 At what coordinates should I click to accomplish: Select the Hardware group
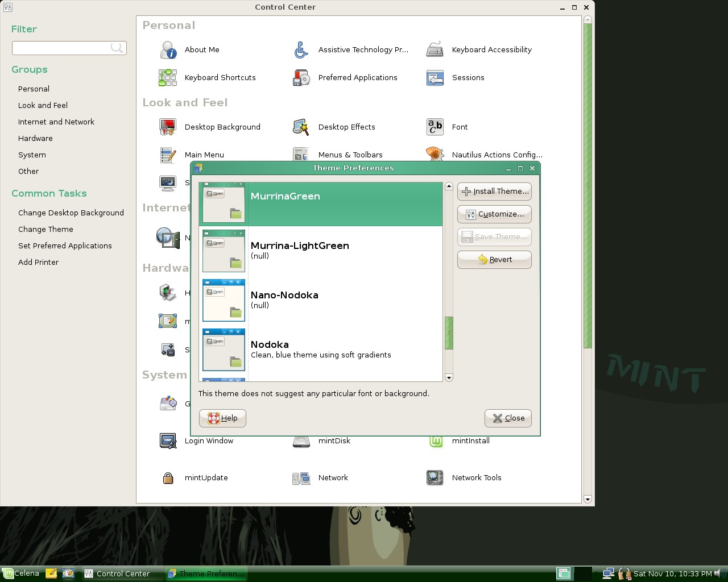coord(35,139)
